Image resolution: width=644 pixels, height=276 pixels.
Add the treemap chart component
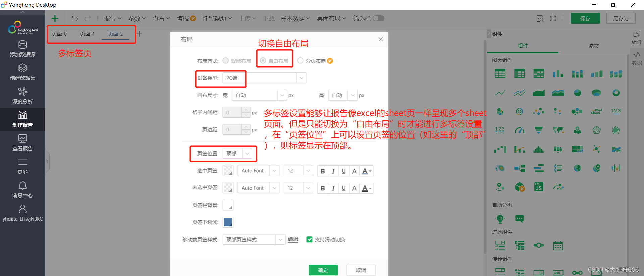(x=577, y=149)
